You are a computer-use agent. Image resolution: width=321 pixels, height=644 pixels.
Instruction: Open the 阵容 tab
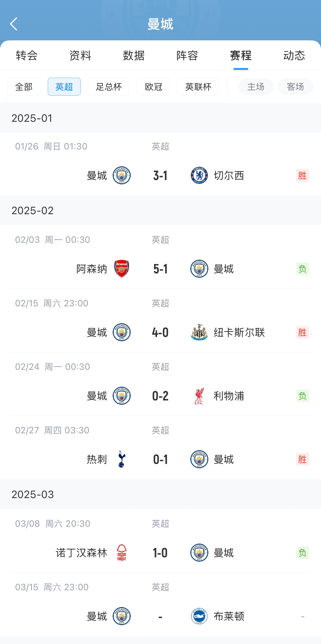187,55
